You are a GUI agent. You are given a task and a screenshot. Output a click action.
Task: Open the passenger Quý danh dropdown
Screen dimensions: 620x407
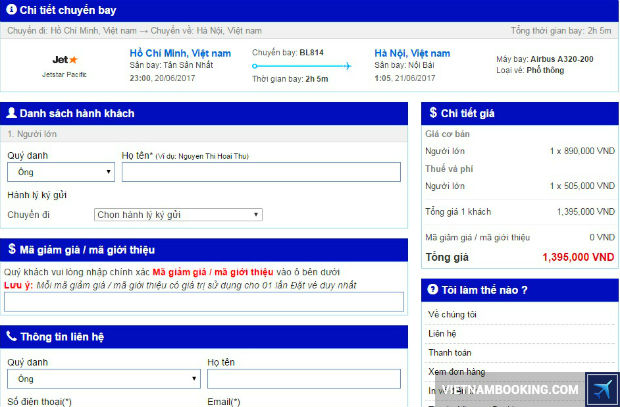pyautogui.click(x=61, y=172)
